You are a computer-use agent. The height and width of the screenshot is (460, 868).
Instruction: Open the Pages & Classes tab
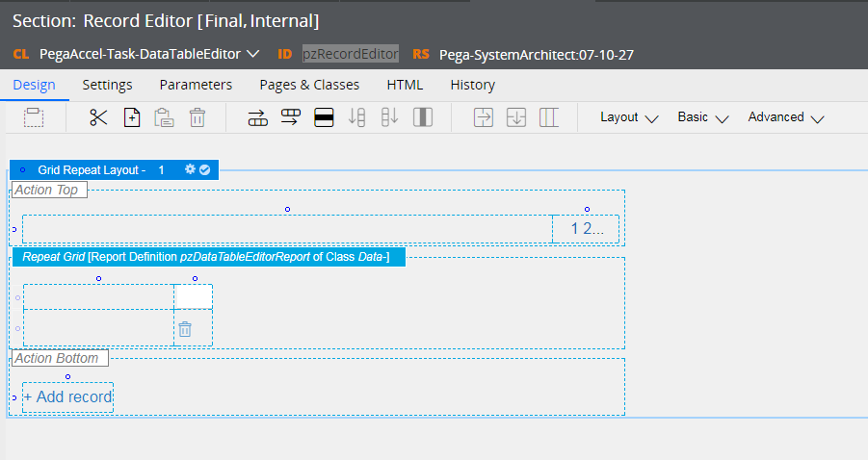(309, 85)
